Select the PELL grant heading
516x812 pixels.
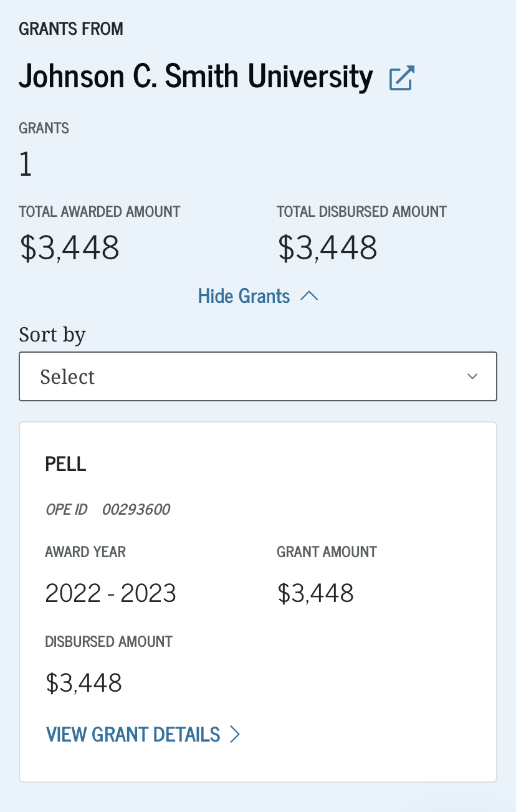[66, 464]
